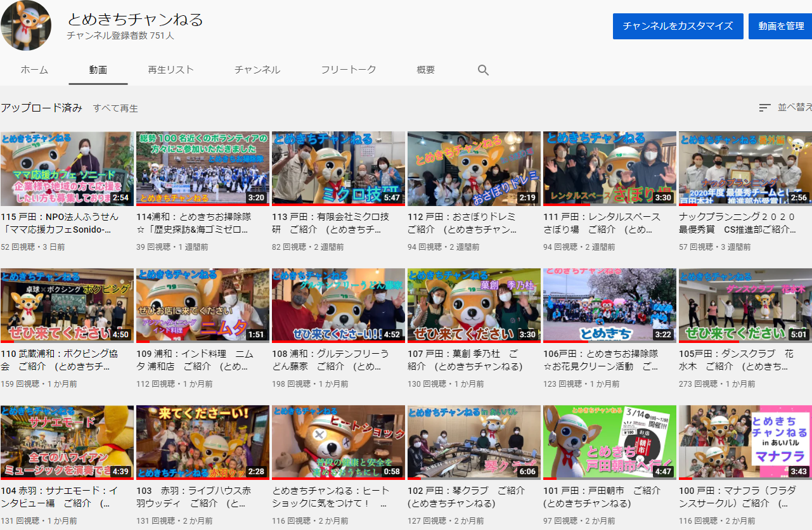Select the チャンネル tab
The width and height of the screenshot is (812, 530).
257,70
